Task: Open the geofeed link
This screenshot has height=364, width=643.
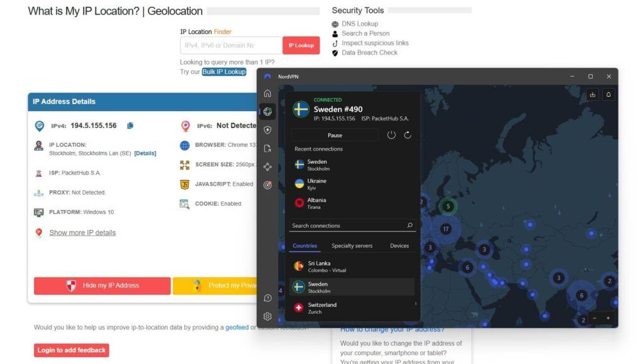Action: 237,327
